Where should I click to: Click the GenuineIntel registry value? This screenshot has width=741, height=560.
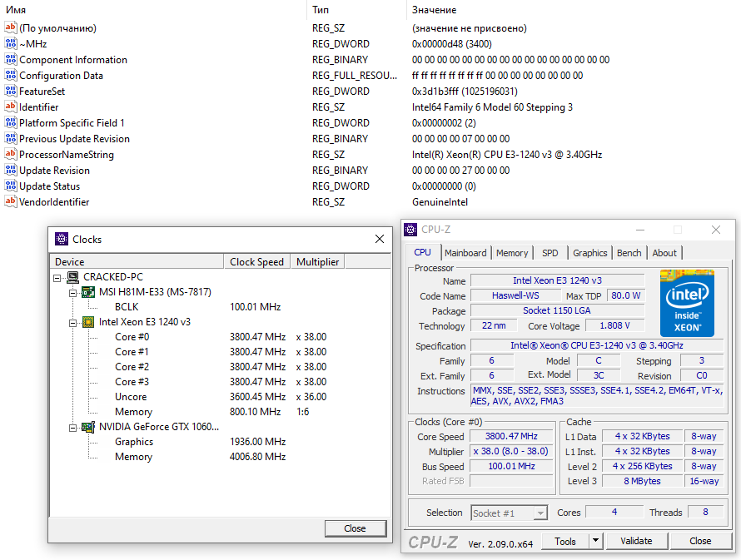coord(440,202)
